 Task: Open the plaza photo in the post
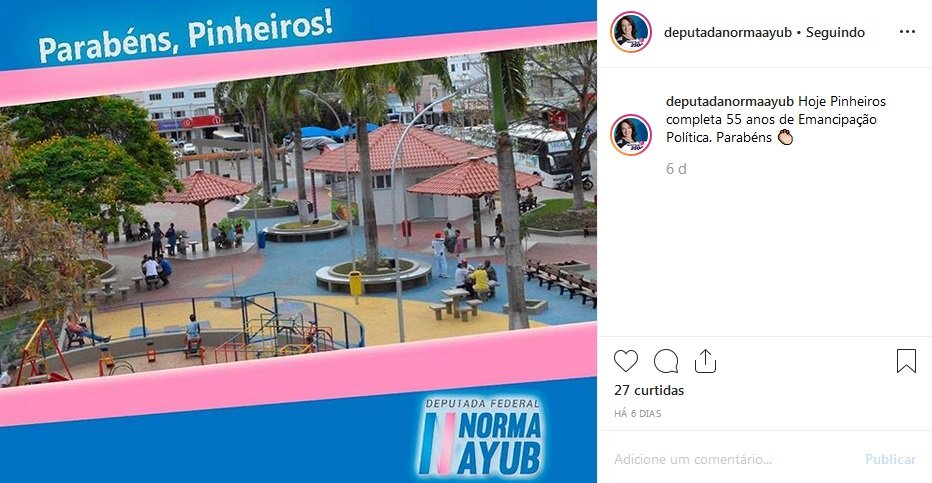298,226
